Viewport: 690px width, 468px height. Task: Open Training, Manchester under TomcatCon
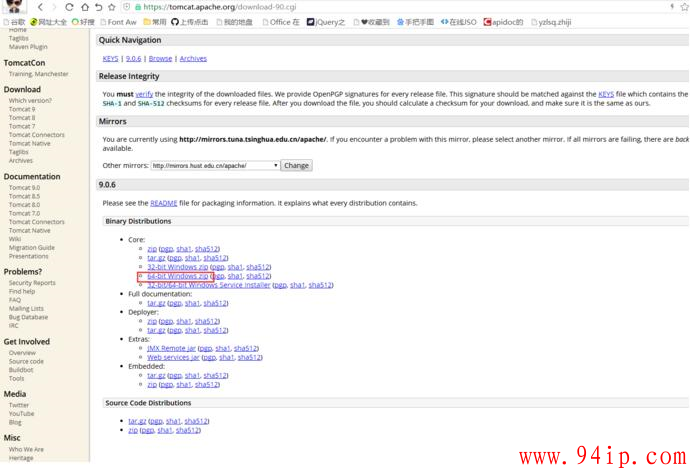tap(39, 74)
